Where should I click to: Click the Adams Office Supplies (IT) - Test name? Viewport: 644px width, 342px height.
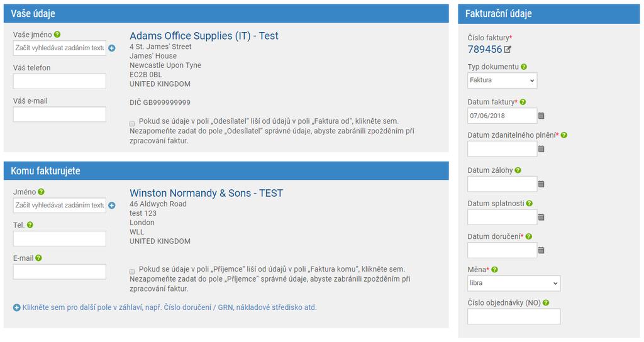(x=204, y=36)
